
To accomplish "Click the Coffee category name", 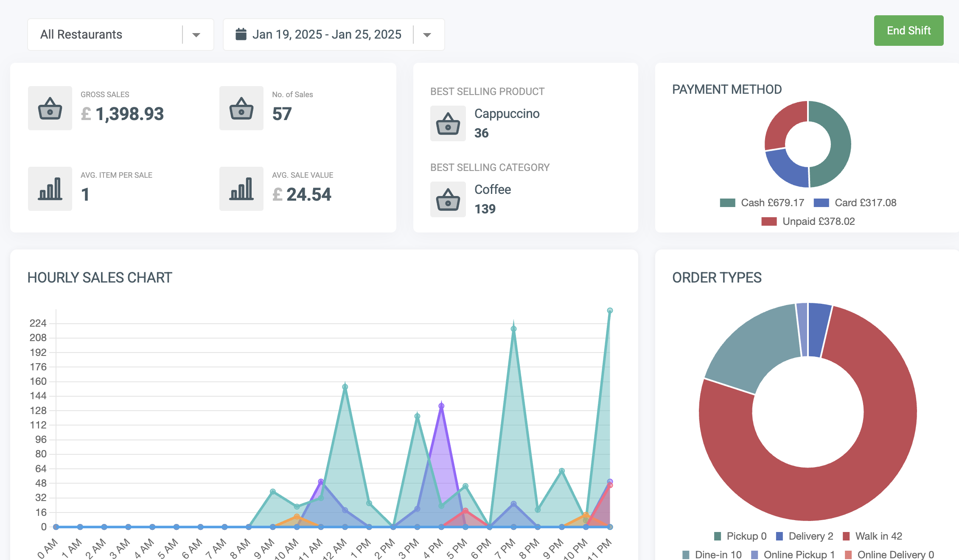I will pyautogui.click(x=492, y=190).
